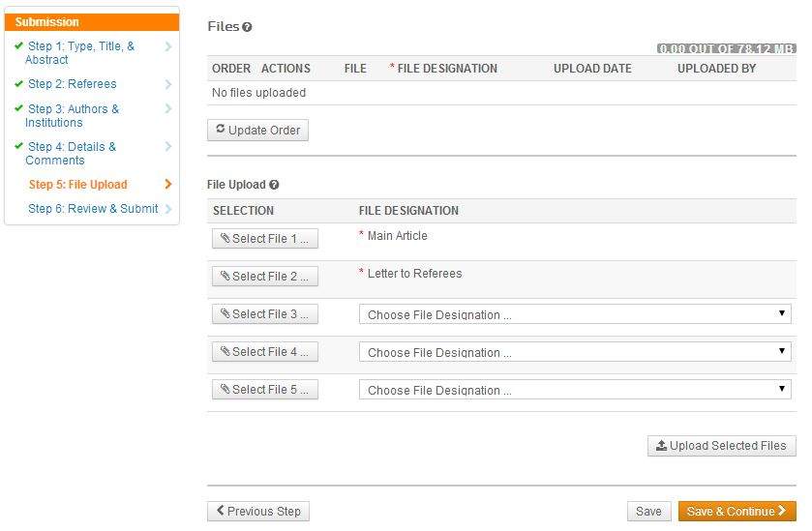
Task: Click the Update Order button
Action: [x=257, y=131]
